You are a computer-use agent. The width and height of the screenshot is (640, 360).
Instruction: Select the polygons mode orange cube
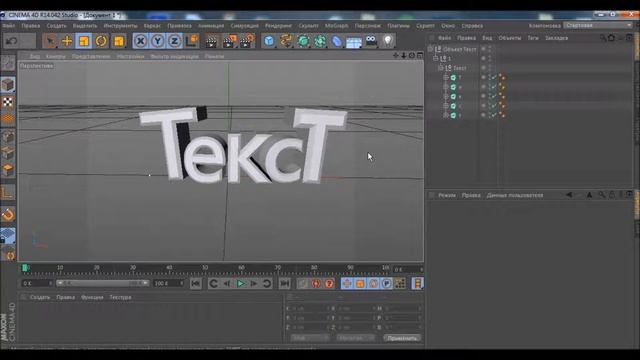[x=8, y=169]
